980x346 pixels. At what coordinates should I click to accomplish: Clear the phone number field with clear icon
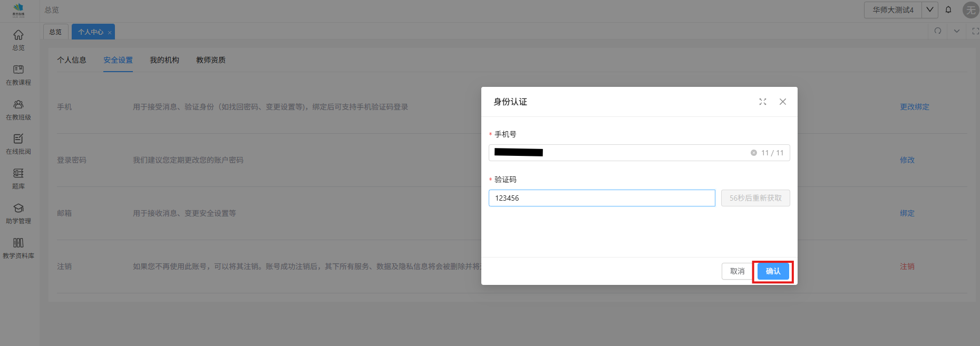(x=753, y=153)
